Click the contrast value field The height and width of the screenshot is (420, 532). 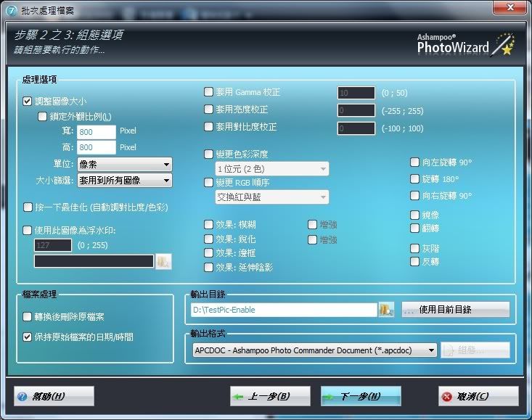356,128
